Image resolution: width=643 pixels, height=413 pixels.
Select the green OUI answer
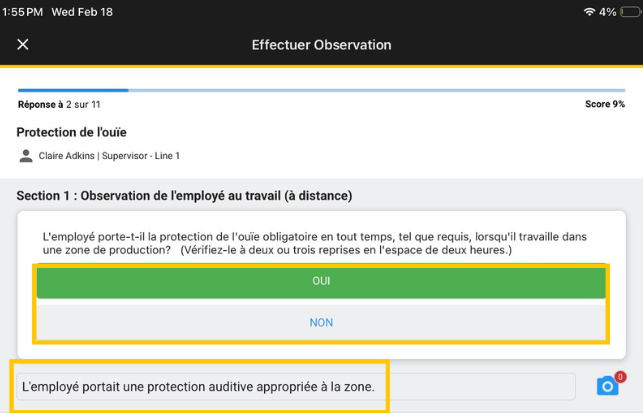[321, 282]
